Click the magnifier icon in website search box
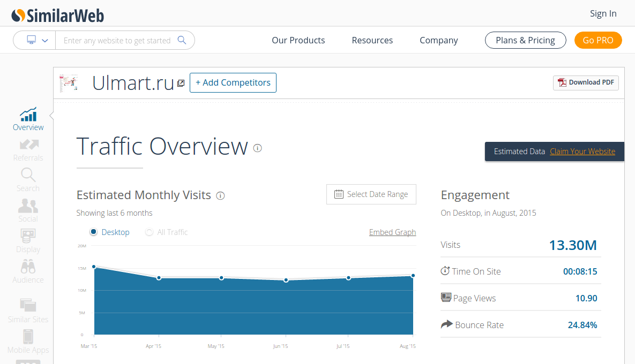Image resolution: width=635 pixels, height=364 pixels. click(182, 40)
